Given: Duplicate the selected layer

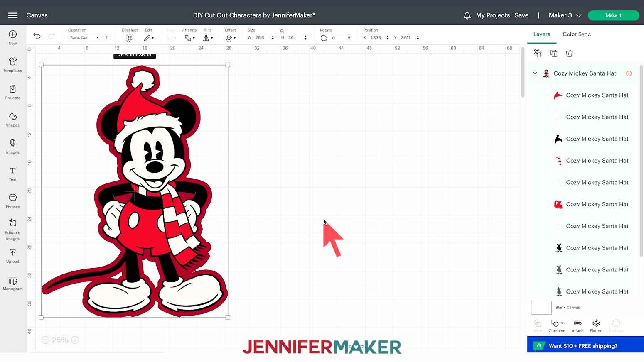Looking at the screenshot, I should tap(553, 53).
